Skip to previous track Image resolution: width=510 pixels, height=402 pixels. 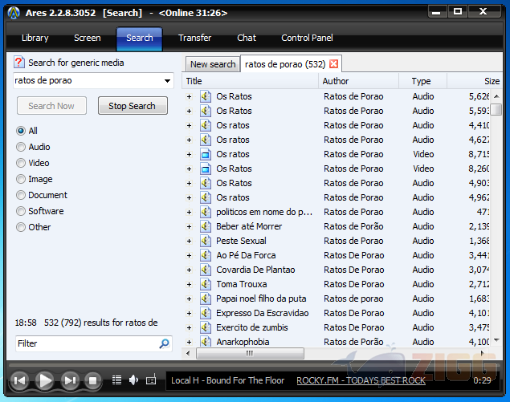[20, 380]
